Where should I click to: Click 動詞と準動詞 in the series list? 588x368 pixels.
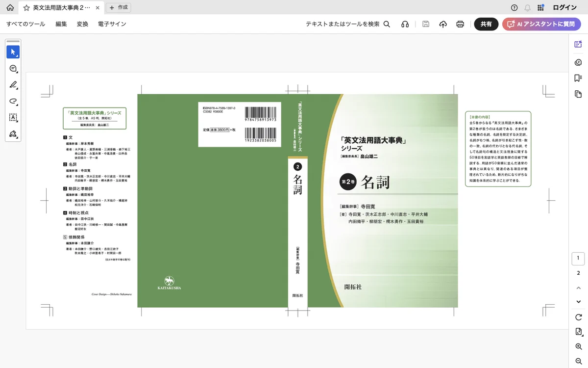[x=80, y=188]
